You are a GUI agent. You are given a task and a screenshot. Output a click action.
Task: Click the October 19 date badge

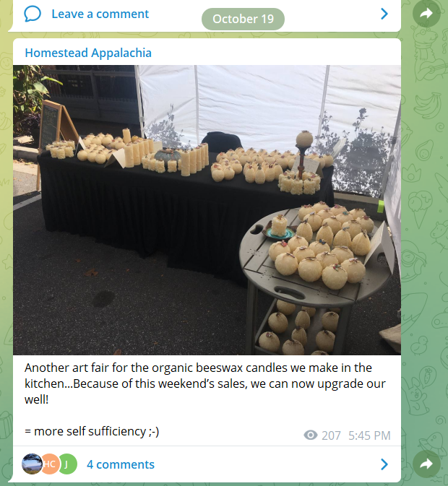243,19
